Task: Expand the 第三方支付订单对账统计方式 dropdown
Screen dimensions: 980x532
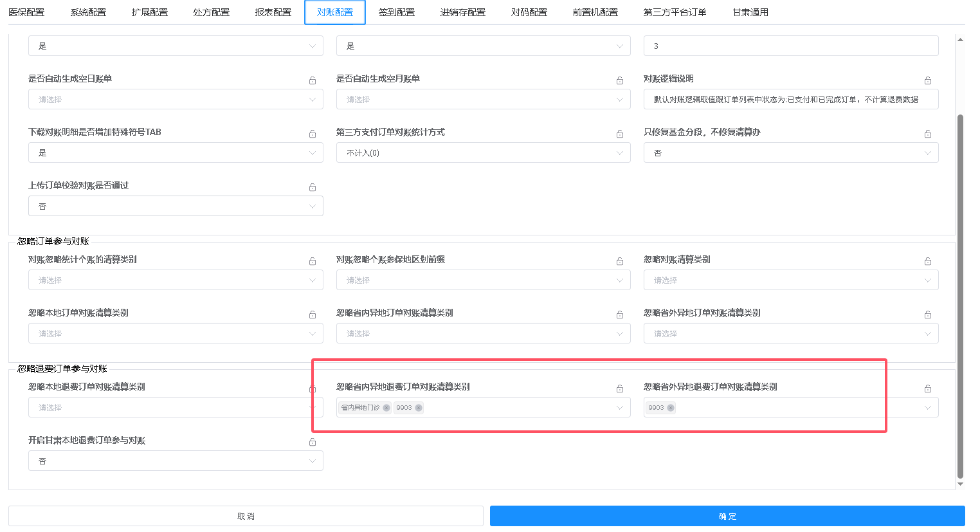Action: (483, 153)
